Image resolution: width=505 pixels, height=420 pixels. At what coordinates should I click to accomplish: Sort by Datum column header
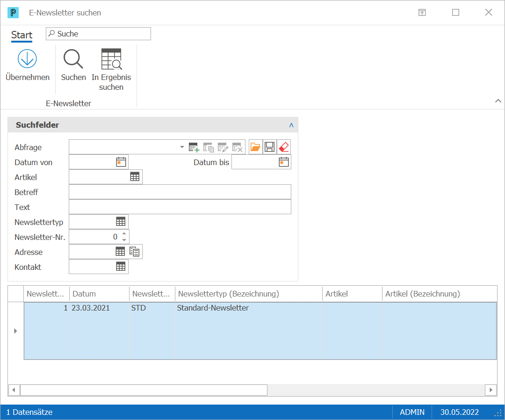pyautogui.click(x=99, y=294)
